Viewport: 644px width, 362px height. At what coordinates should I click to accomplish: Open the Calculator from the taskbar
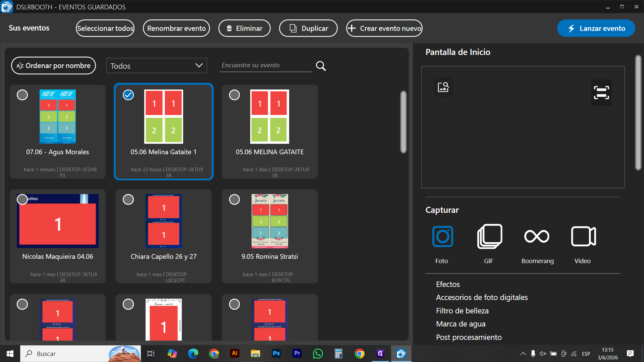(338, 354)
